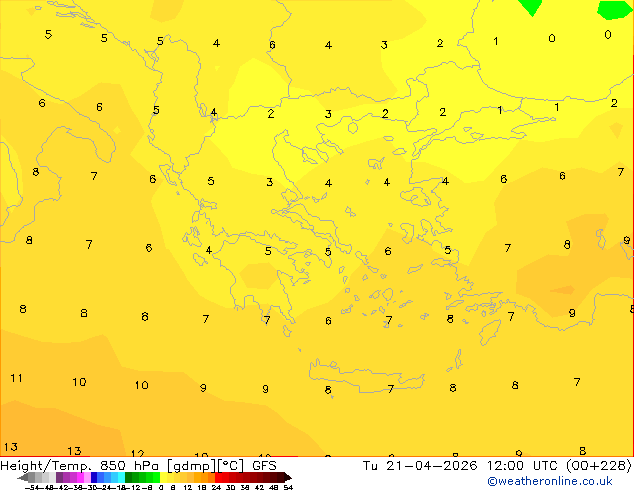Select the bright magenta legend swatch
Viewport: 634px width, 490px height.
pos(80,477)
